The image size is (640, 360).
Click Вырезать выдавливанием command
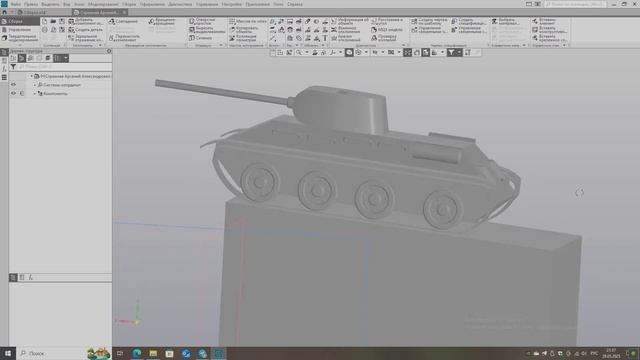(x=207, y=30)
